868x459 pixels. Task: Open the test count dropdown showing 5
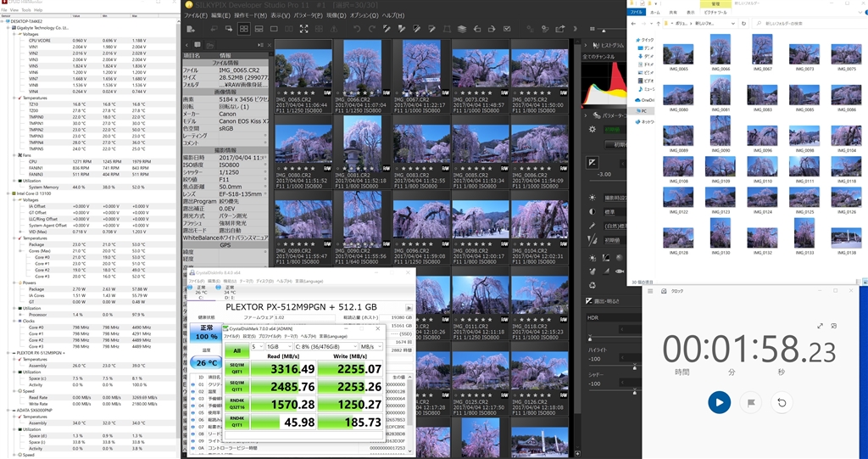coord(257,346)
